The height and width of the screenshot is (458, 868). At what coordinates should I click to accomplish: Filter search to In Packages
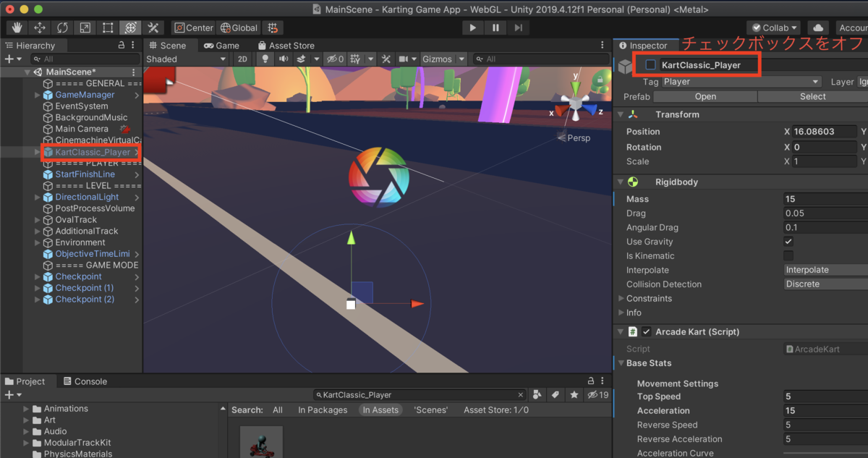pyautogui.click(x=323, y=410)
